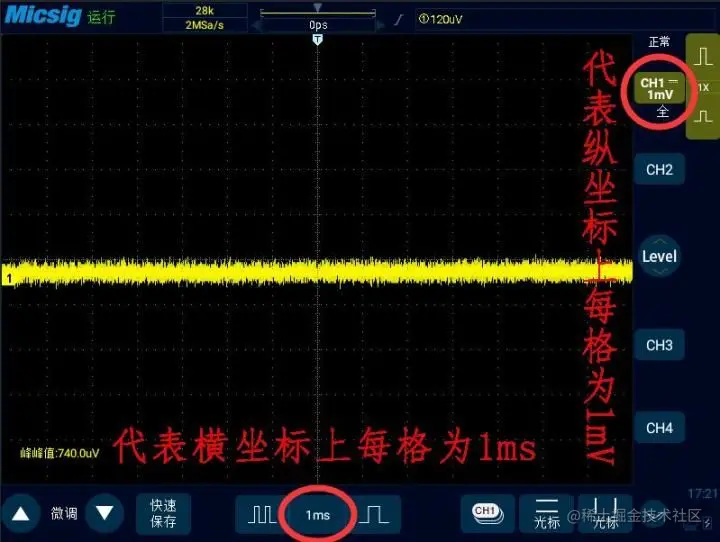This screenshot has height=542, width=720.
Task: Open the 1X probe attenuation setting
Action: point(703,87)
